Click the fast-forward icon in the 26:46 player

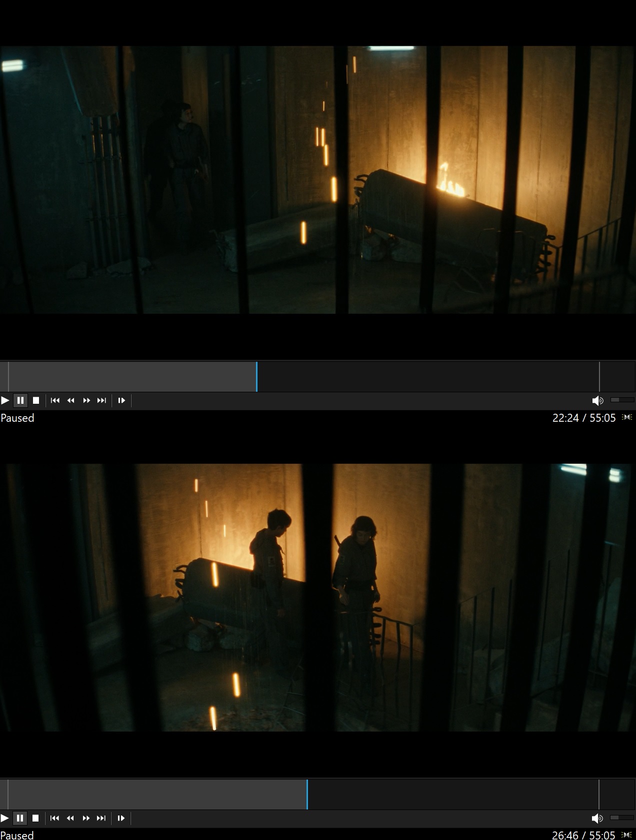coord(86,818)
